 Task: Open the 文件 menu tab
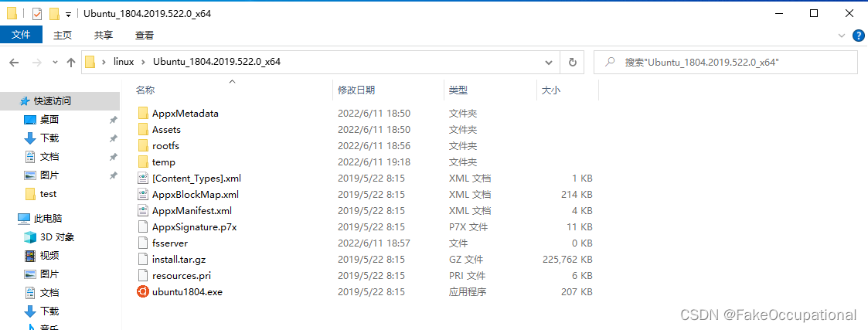[21, 35]
